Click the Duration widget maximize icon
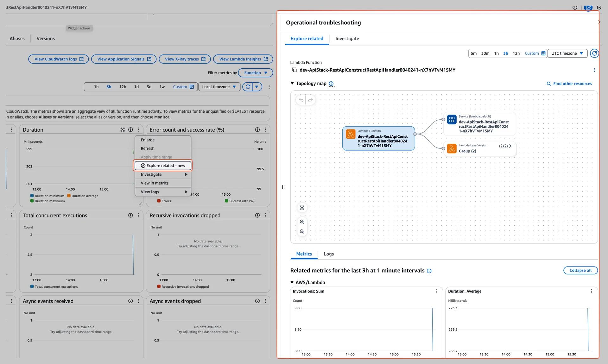Image resolution: width=608 pixels, height=364 pixels. (123, 130)
